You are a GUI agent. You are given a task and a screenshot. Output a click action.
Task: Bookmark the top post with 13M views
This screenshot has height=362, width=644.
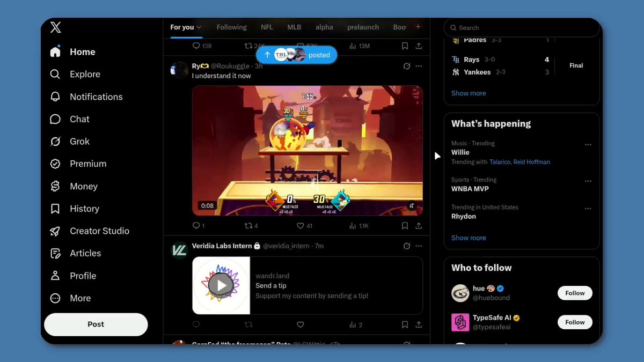405,46
